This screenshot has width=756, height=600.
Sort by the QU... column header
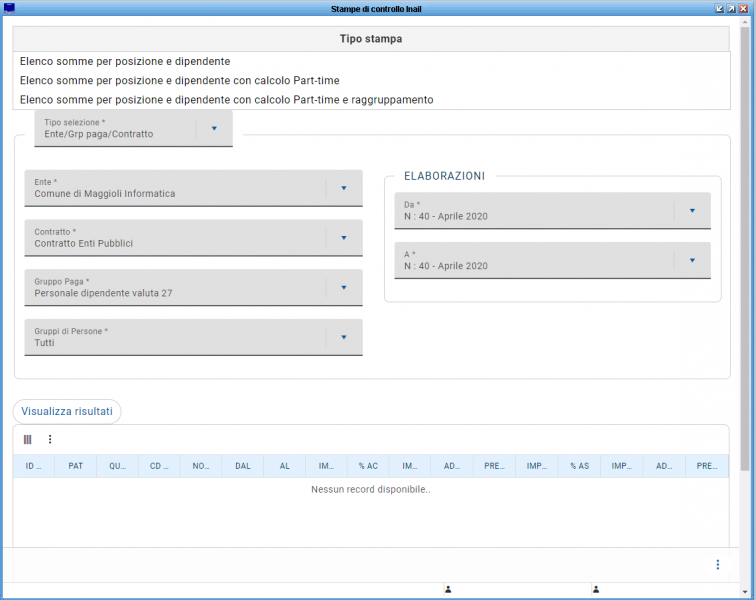point(117,466)
